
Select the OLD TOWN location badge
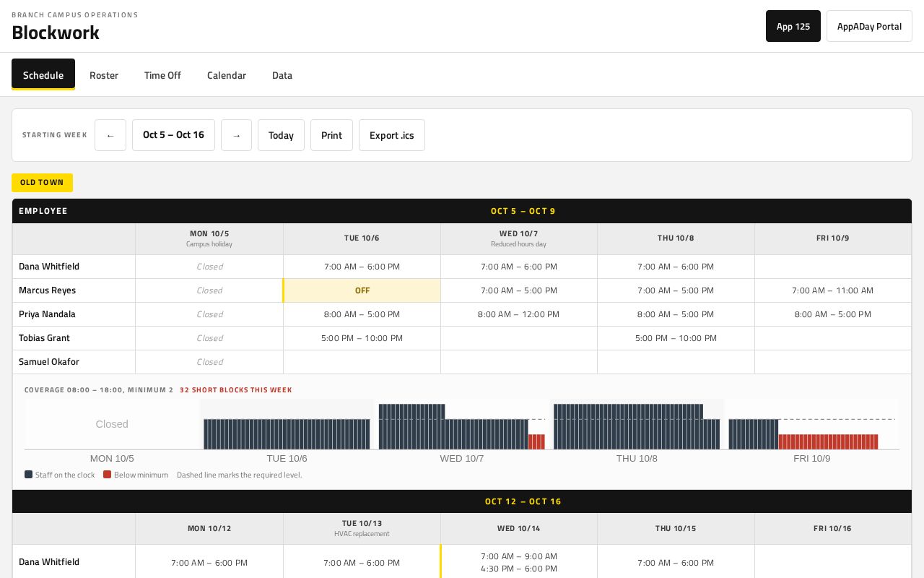42,183
